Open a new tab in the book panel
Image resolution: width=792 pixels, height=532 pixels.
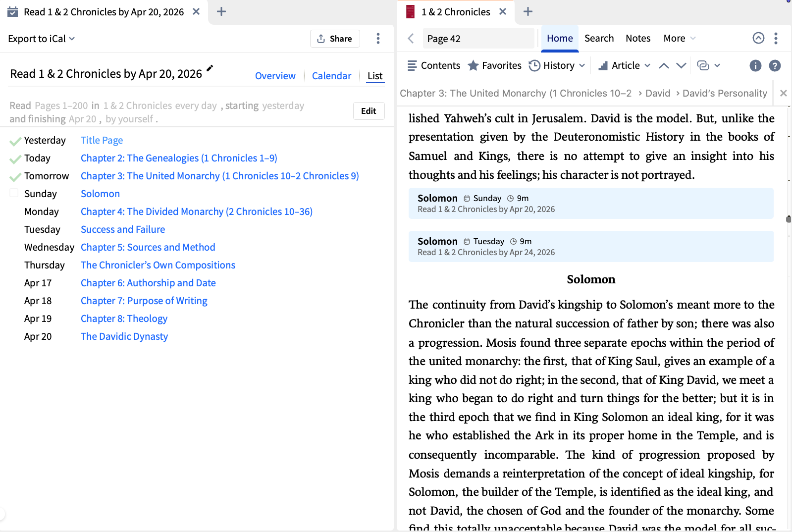click(x=528, y=11)
